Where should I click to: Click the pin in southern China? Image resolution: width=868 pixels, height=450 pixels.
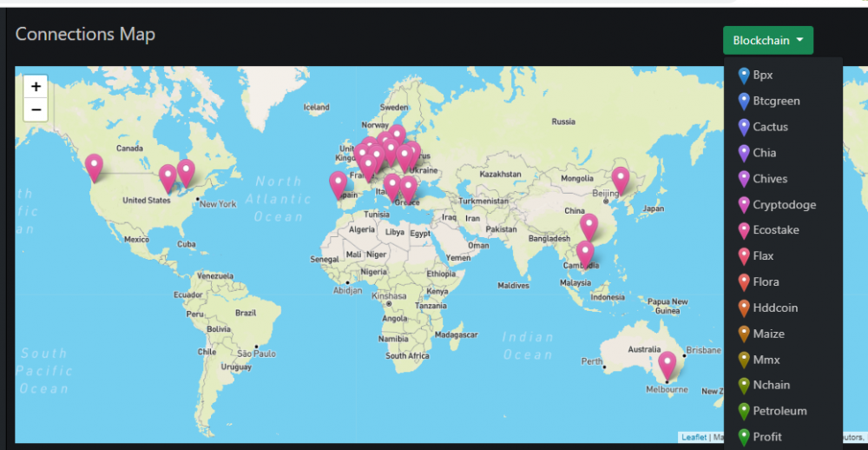point(589,226)
